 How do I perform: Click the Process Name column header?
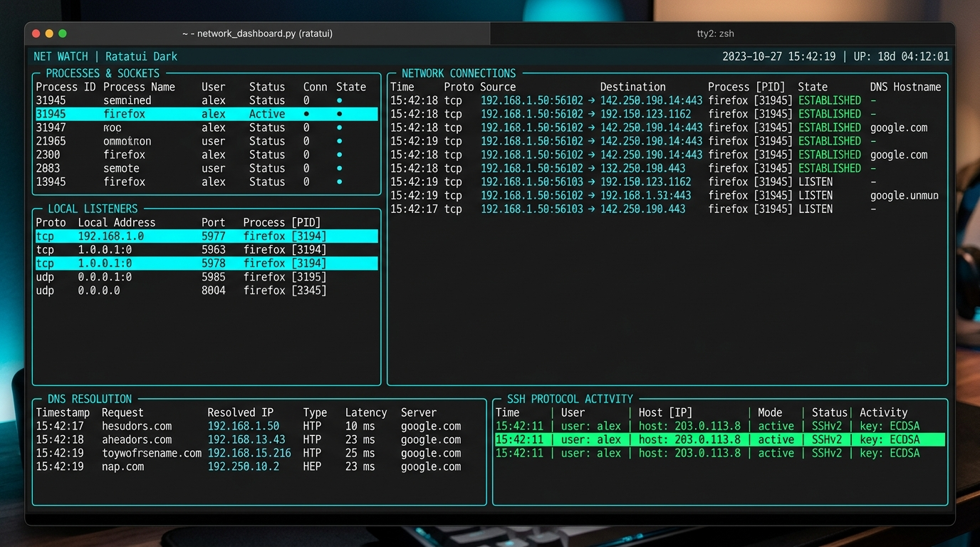(139, 87)
